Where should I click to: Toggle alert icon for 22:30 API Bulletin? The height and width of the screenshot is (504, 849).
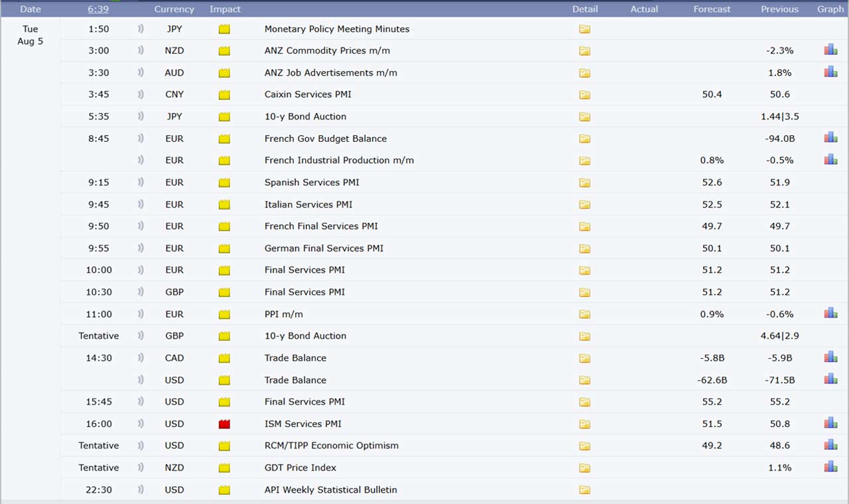coord(141,489)
